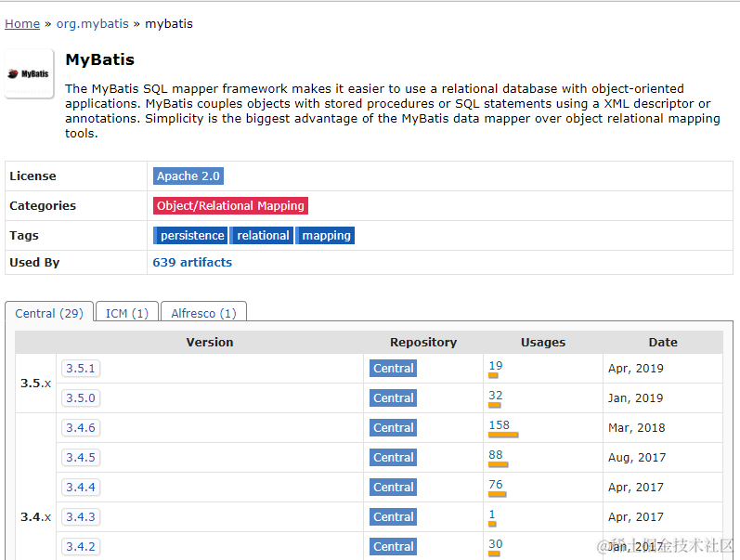Select the mapping tag
740x560 pixels.
click(325, 236)
